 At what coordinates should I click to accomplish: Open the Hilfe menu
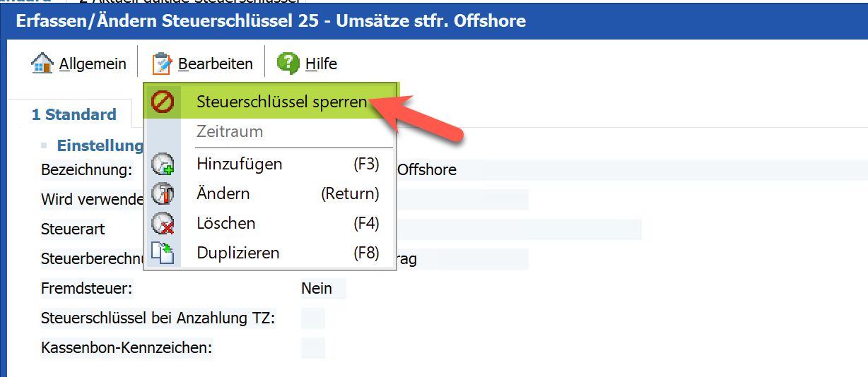[x=321, y=64]
